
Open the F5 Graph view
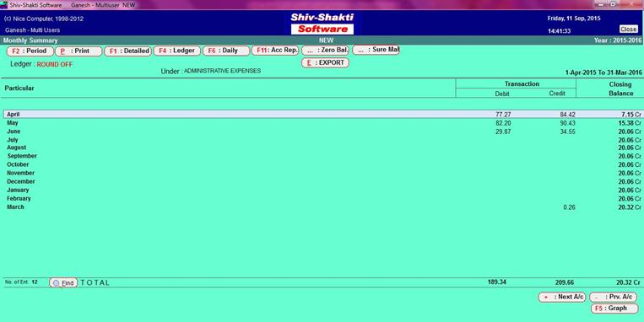pyautogui.click(x=614, y=309)
